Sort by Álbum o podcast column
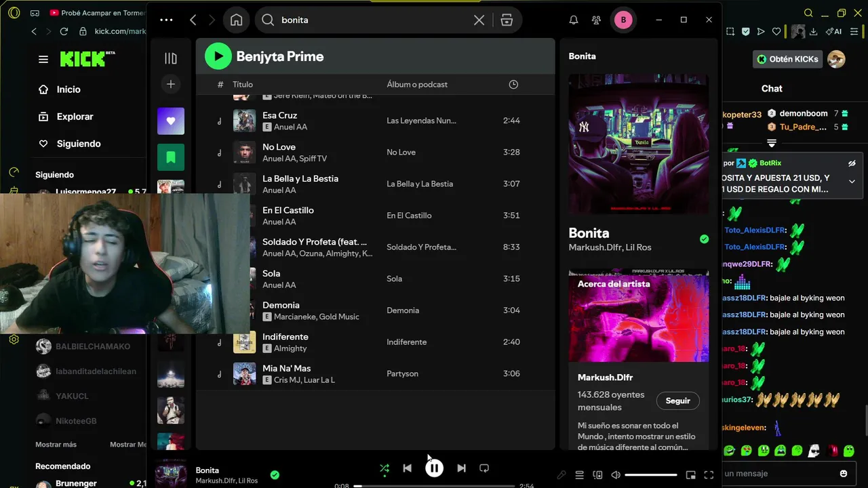Viewport: 868px width, 488px height. click(417, 84)
